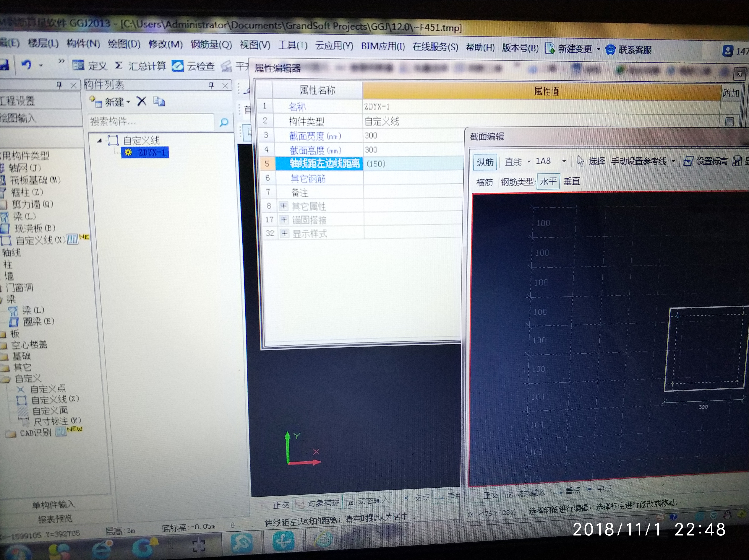
Task: Expand the 其它属性 row
Action: [283, 206]
